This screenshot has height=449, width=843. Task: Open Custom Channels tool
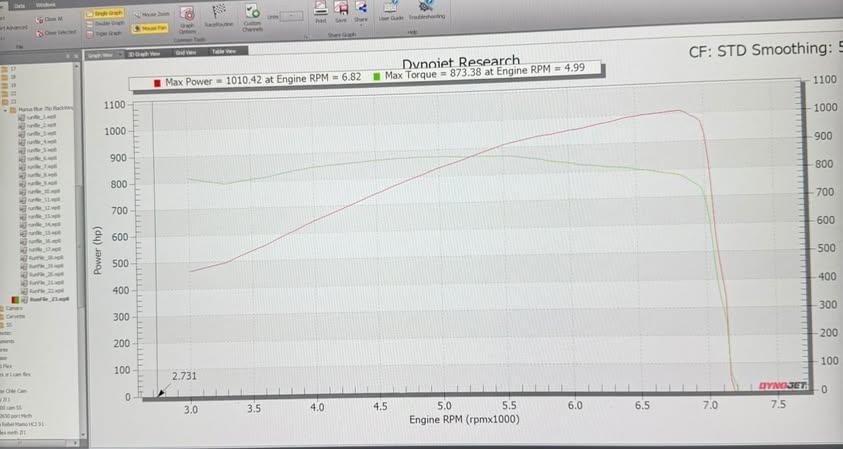point(252,16)
